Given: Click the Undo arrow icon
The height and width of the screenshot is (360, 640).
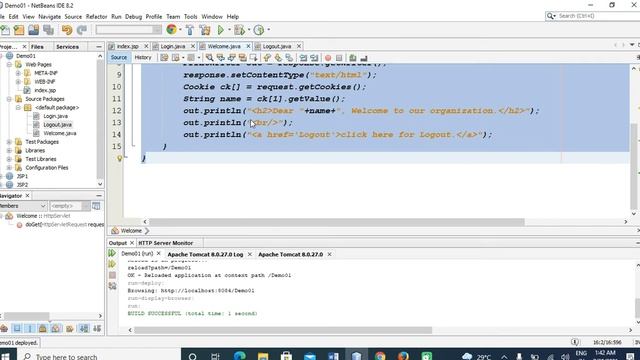Looking at the screenshot, I should pyautogui.click(x=67, y=30).
